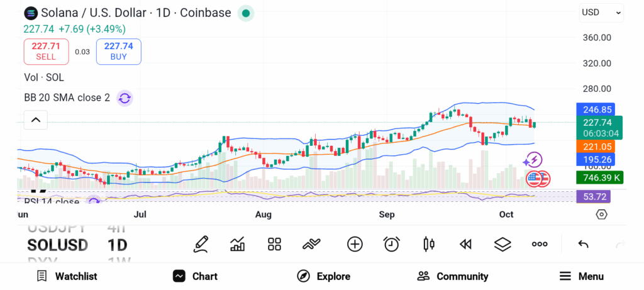Add a symbol with the plus circle icon
Image resolution: width=644 pixels, height=290 pixels.
click(355, 244)
